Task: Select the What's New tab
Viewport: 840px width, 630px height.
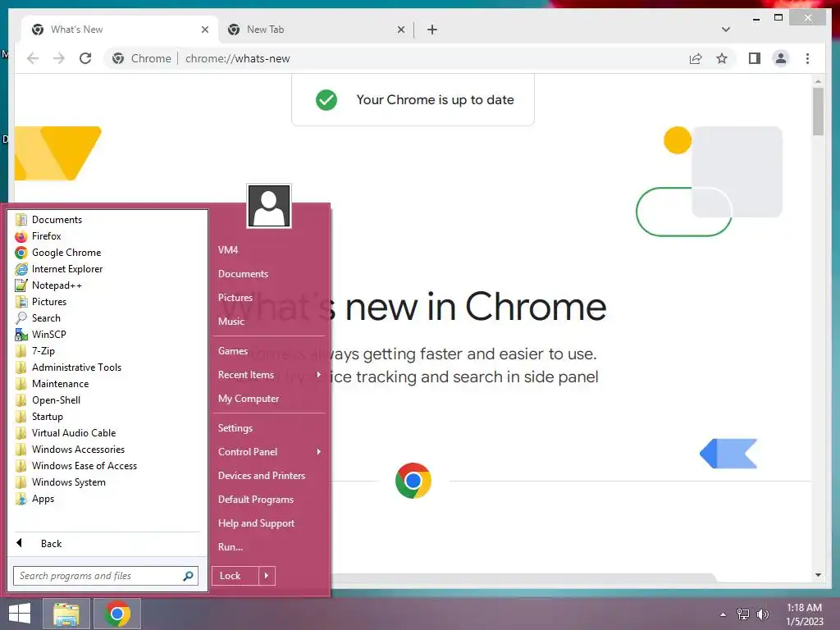Action: point(120,30)
